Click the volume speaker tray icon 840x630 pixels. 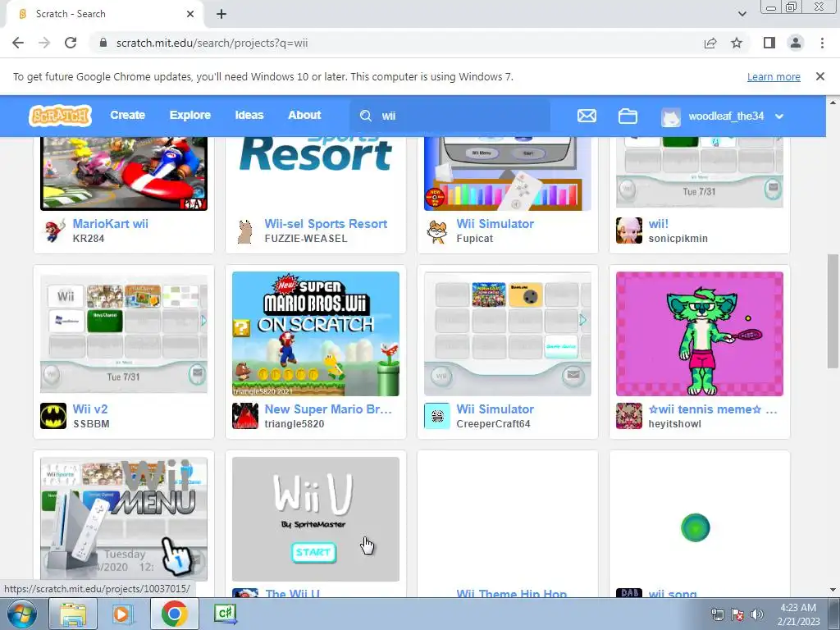(x=757, y=614)
